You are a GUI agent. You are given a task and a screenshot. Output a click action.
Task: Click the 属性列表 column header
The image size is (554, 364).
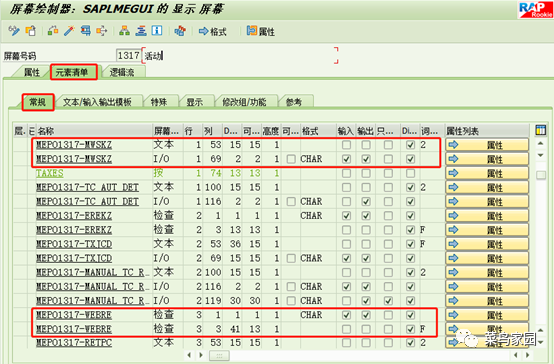[x=487, y=131]
